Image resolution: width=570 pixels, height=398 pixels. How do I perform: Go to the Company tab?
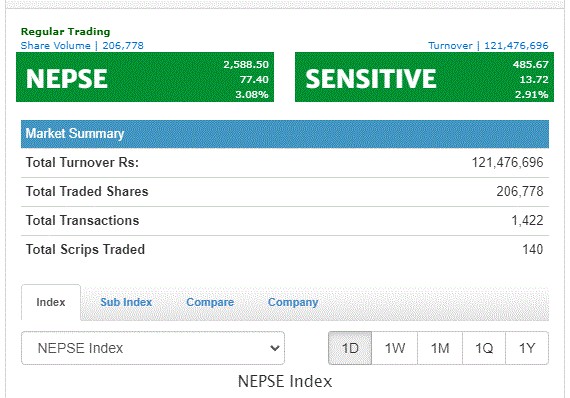click(293, 302)
